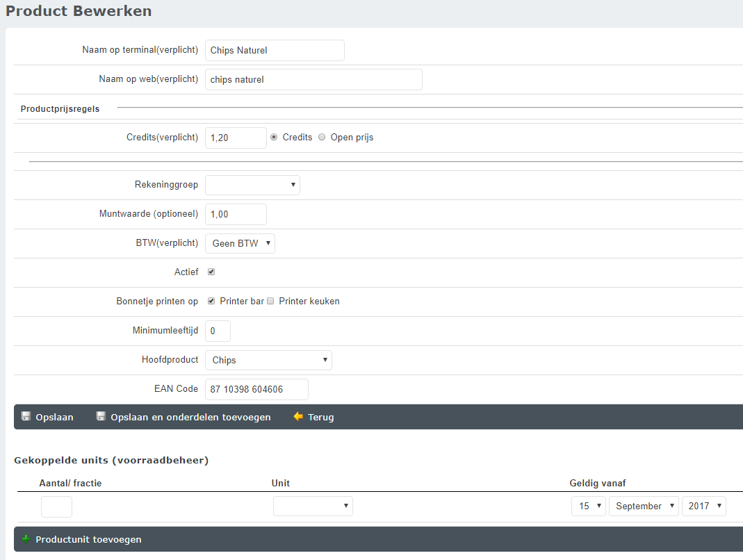The image size is (743, 560).
Task: Select the Credits radio button
Action: (274, 138)
